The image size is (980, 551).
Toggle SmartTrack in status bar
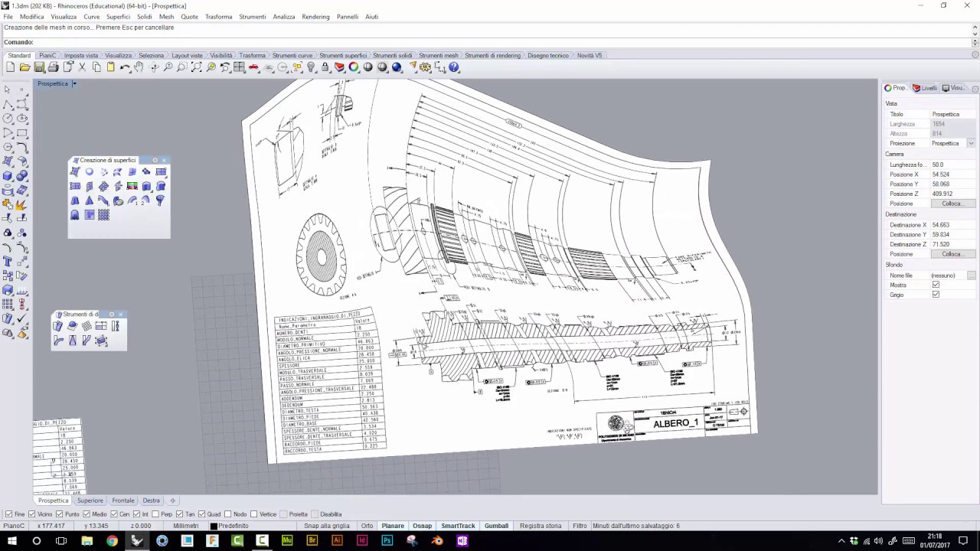tap(458, 526)
